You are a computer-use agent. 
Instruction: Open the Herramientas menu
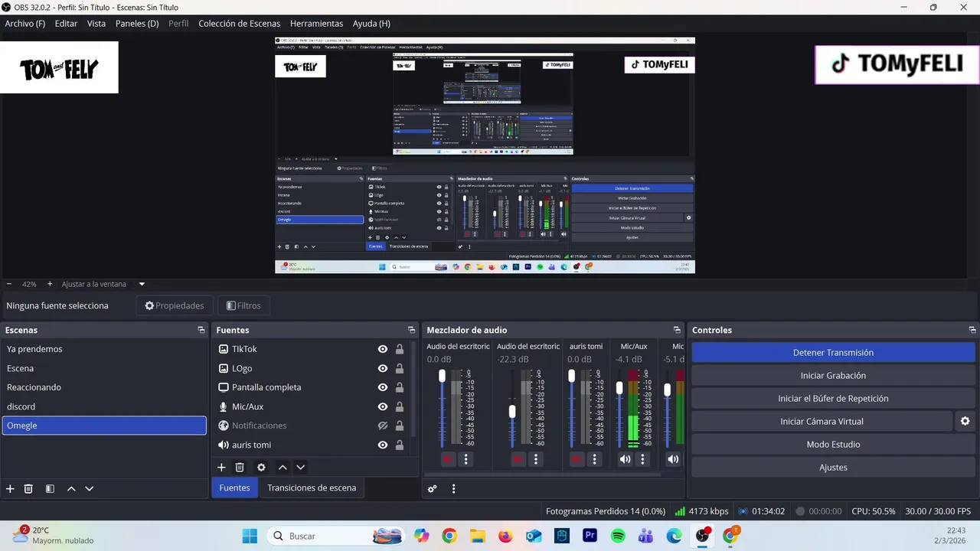[x=316, y=24]
